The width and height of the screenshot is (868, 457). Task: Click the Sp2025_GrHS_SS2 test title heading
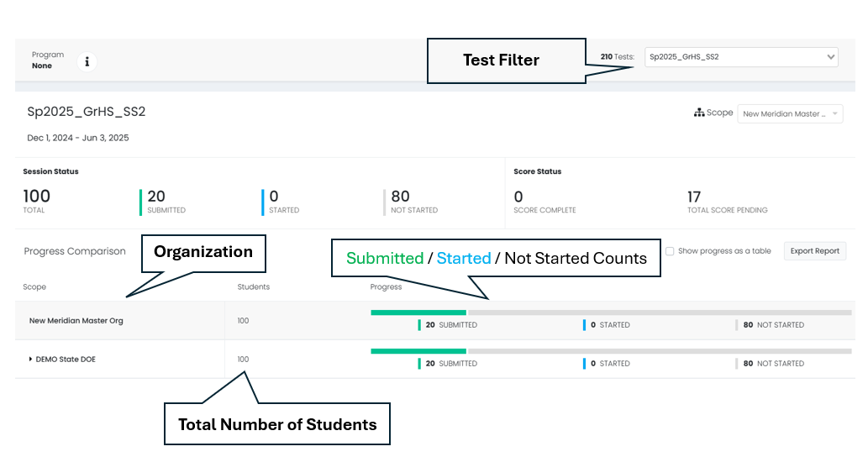click(87, 112)
